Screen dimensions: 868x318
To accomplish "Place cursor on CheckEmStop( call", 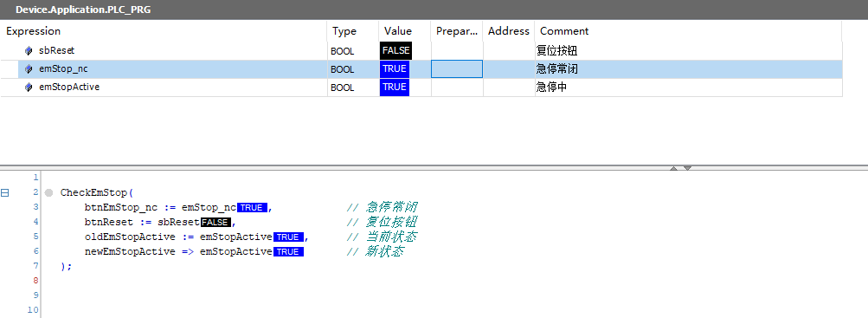I will point(97,193).
